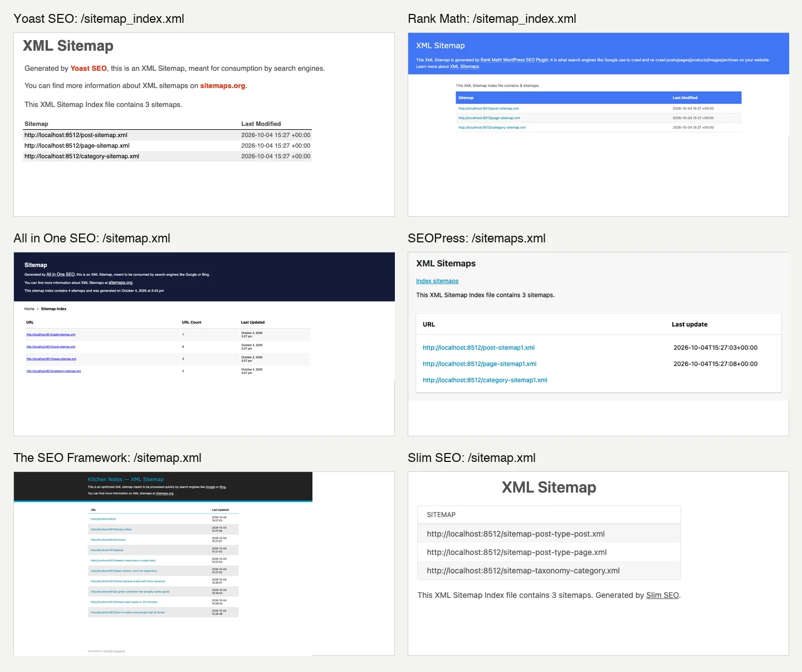Open The SEO Framework footer link
Screen dimensions: 802x672
[114, 651]
